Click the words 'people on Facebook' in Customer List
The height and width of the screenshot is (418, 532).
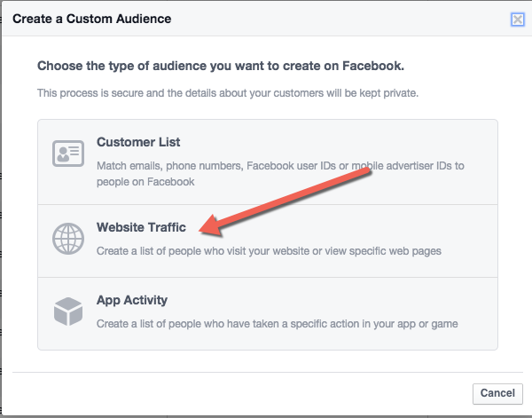click(x=145, y=182)
